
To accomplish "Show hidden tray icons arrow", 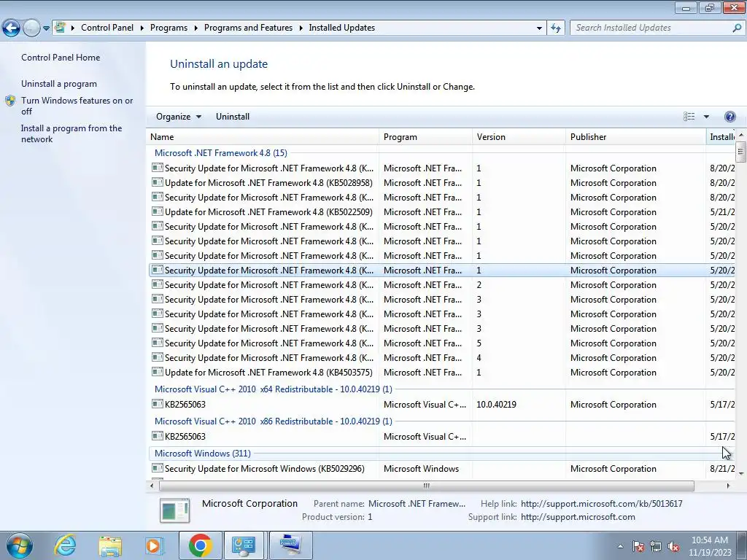I will [x=620, y=546].
